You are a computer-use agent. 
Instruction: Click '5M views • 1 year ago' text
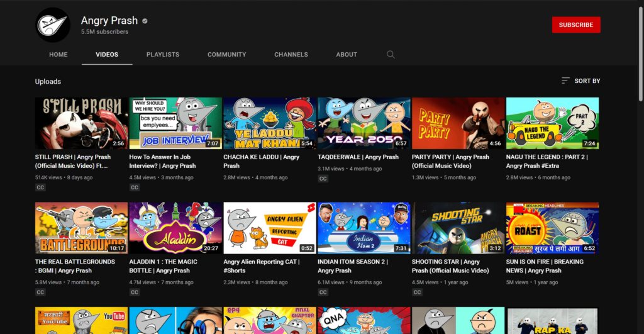point(532,282)
